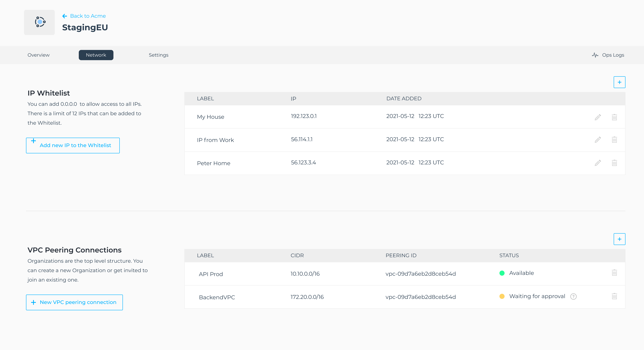The height and width of the screenshot is (350, 644).
Task: Open help for Waiting for approval status
Action: [x=573, y=296]
